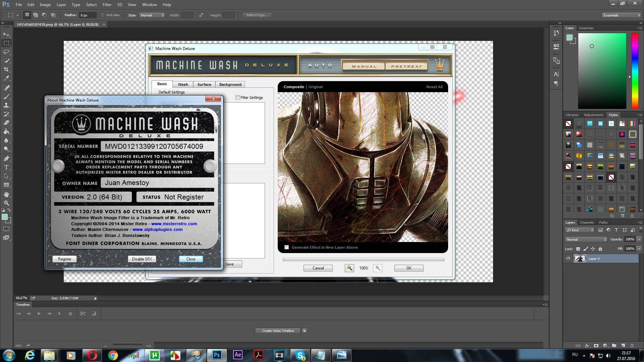Select the Spot Healing Brush tool
The image size is (644, 362).
(x=6, y=88)
